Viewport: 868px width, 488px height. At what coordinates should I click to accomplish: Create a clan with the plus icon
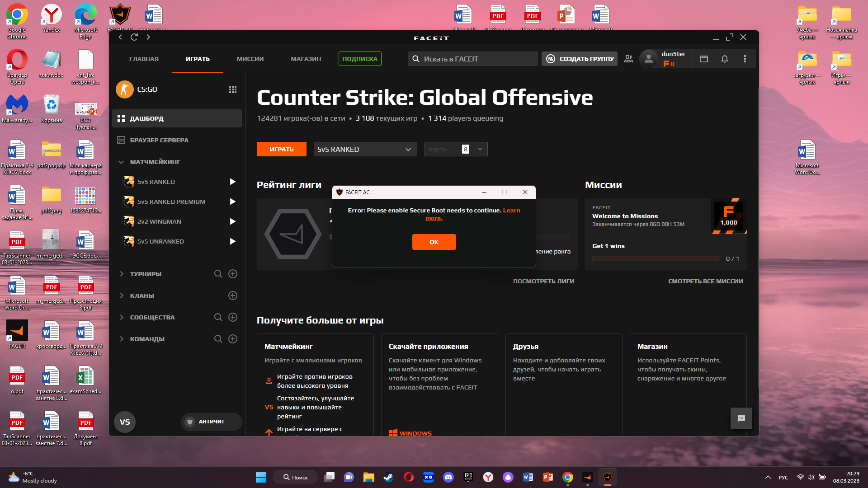point(233,296)
